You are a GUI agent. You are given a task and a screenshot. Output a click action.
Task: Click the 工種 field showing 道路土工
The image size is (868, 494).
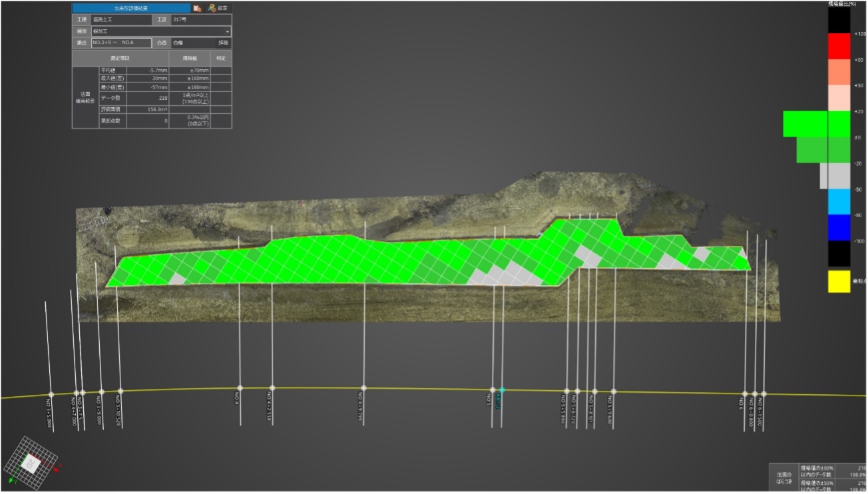coord(121,20)
